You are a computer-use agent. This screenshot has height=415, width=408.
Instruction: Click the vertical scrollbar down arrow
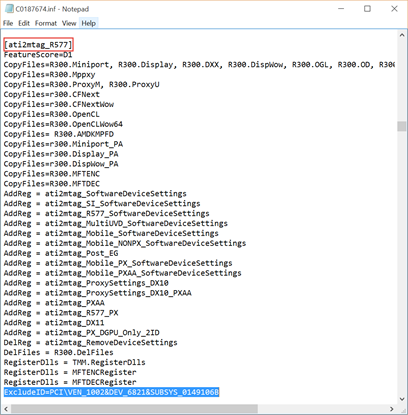[402, 399]
